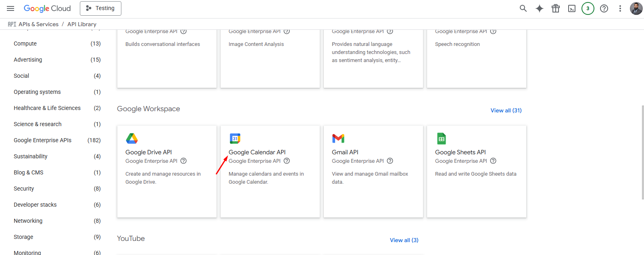644x255 pixels.
Task: Open the hamburger navigation menu
Action: pos(10,8)
